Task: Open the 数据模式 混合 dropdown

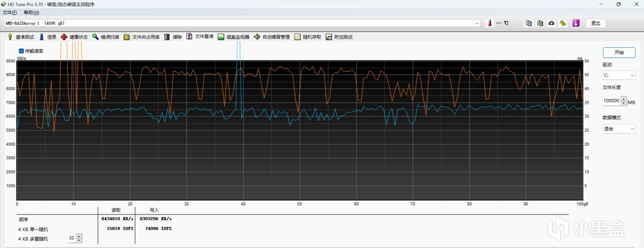Action: 619,129
